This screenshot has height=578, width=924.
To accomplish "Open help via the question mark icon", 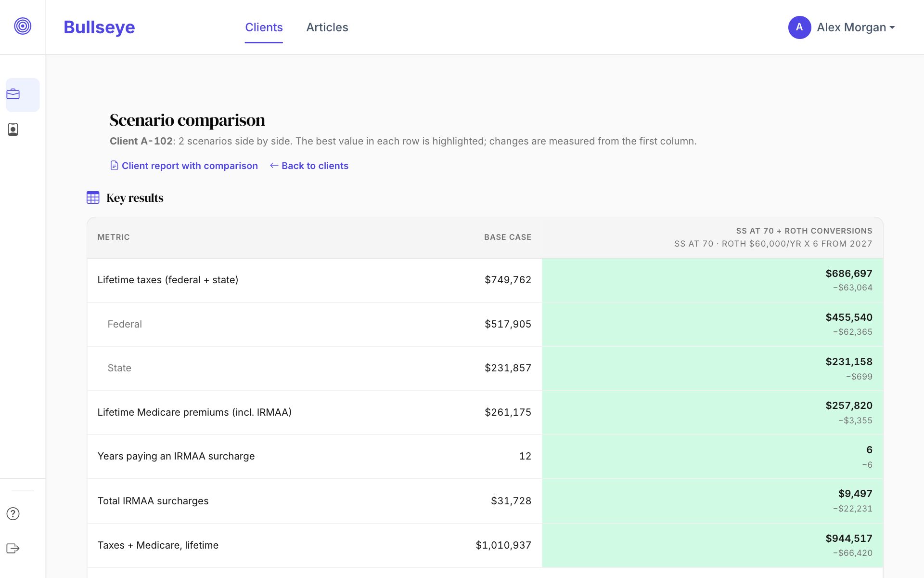I will [13, 514].
